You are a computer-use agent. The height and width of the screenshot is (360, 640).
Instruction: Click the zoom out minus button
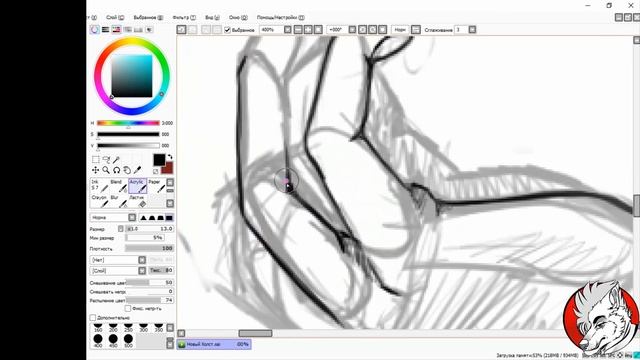298,30
